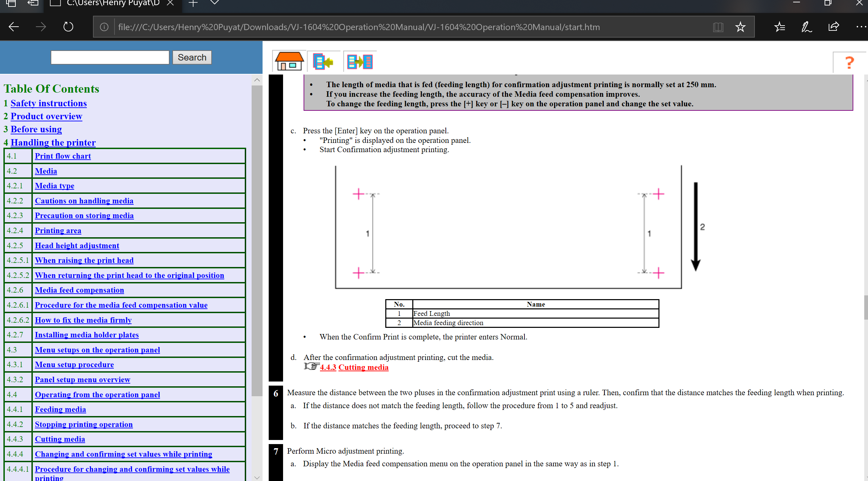Add page to favorites star
868x481 pixels.
pos(740,27)
